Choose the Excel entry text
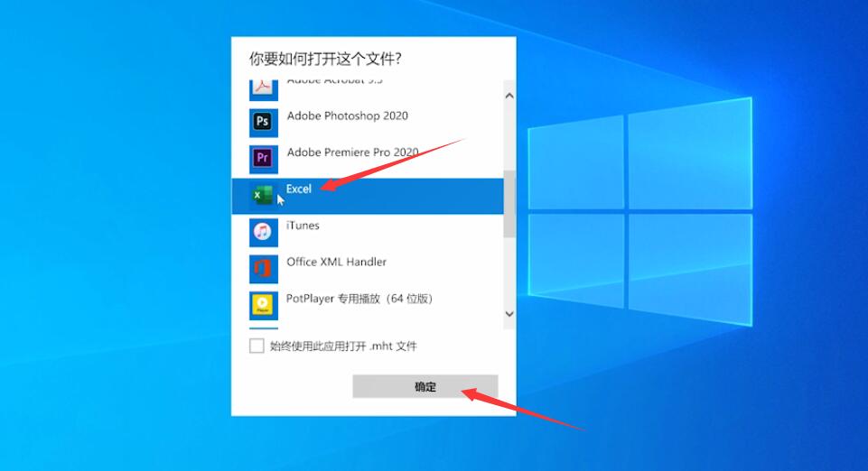Image resolution: width=868 pixels, height=471 pixels. [x=299, y=189]
